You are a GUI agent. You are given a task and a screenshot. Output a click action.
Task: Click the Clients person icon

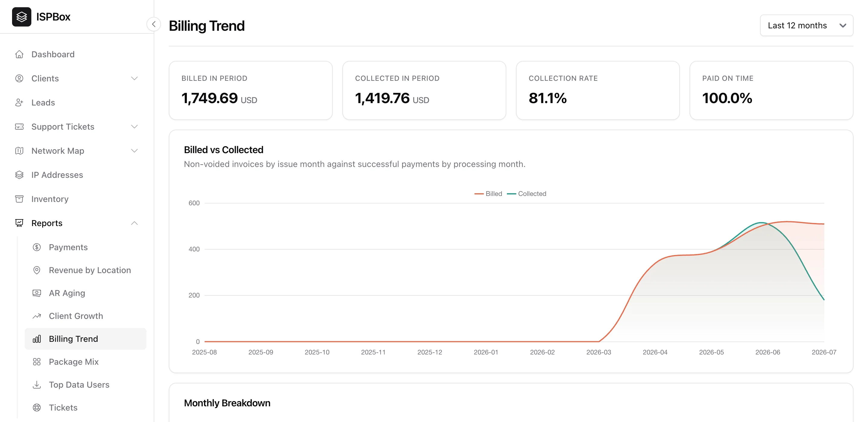[19, 79]
